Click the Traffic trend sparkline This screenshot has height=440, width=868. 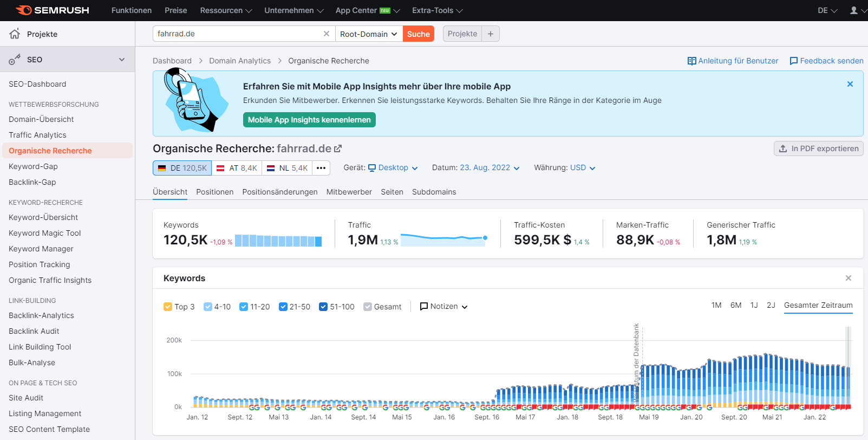pos(444,239)
